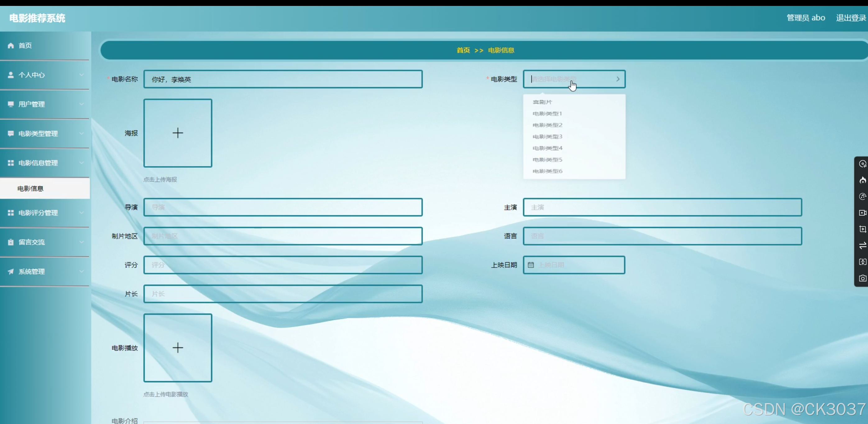
Task: Select the 电影信息 submenu item
Action: tap(45, 189)
